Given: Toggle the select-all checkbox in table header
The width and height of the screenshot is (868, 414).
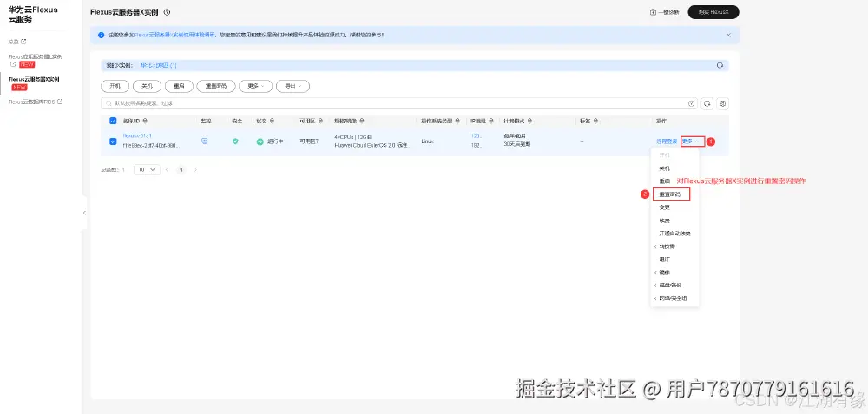Looking at the screenshot, I should [x=113, y=121].
